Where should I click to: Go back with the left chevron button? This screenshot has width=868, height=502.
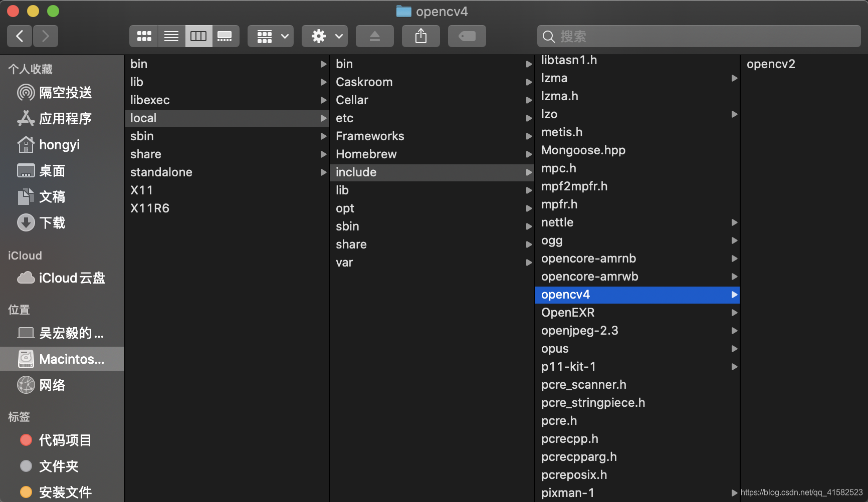click(20, 36)
